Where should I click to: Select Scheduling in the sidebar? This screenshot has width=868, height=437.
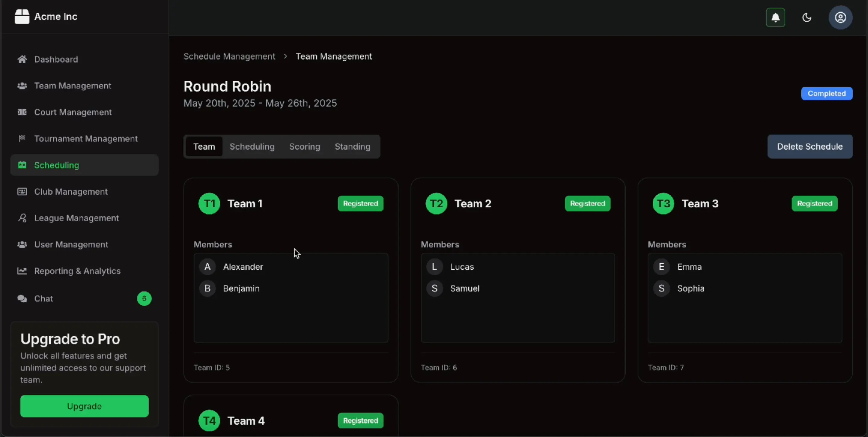click(84, 165)
